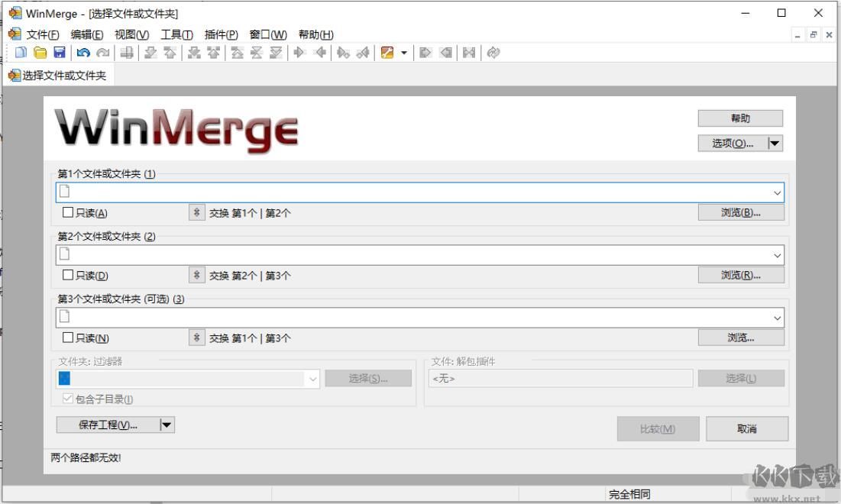This screenshot has height=504, width=841.
Task: Click the swap icon between first and second paths
Action: (197, 212)
